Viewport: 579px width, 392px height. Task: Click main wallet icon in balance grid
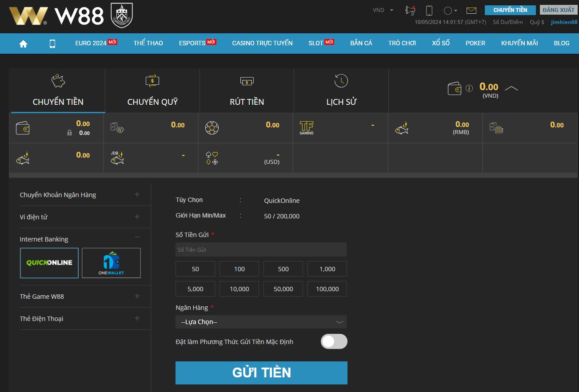click(x=23, y=128)
